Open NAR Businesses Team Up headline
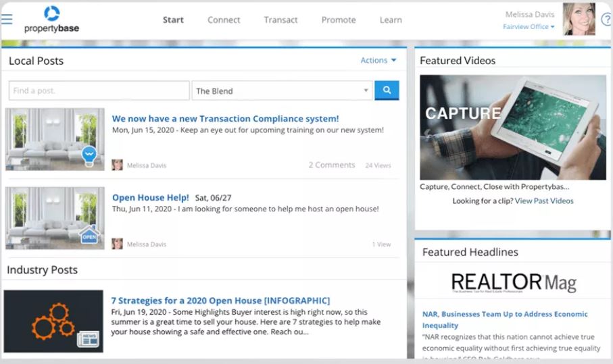The height and width of the screenshot is (364, 613). 505,319
